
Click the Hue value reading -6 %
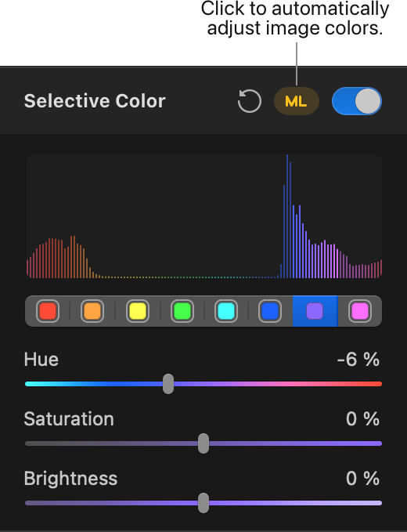[x=358, y=360]
